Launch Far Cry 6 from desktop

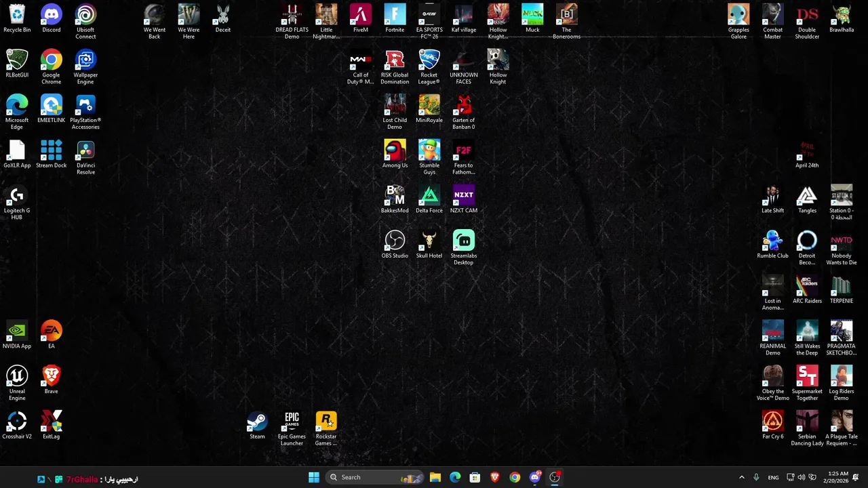pos(773,426)
